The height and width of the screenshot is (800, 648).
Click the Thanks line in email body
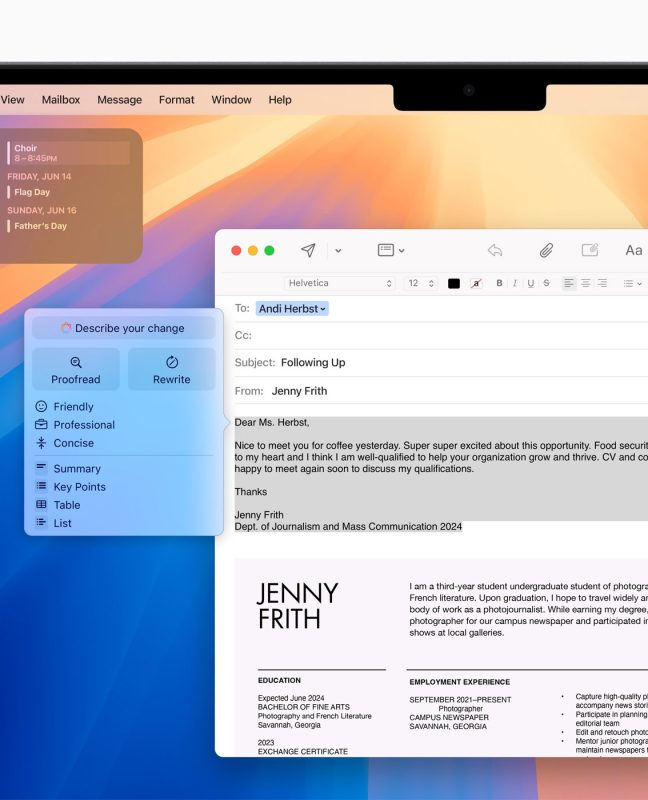(x=251, y=492)
